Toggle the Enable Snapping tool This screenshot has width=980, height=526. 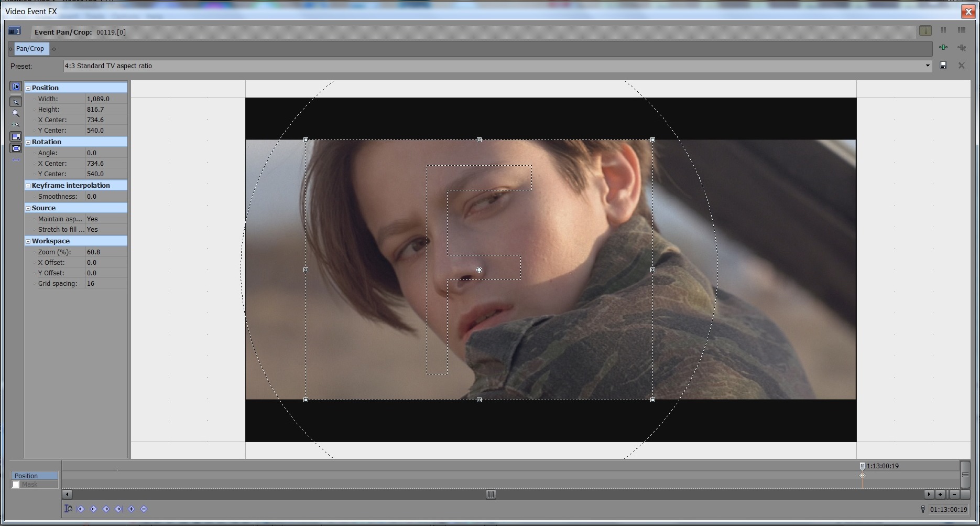[x=16, y=125]
